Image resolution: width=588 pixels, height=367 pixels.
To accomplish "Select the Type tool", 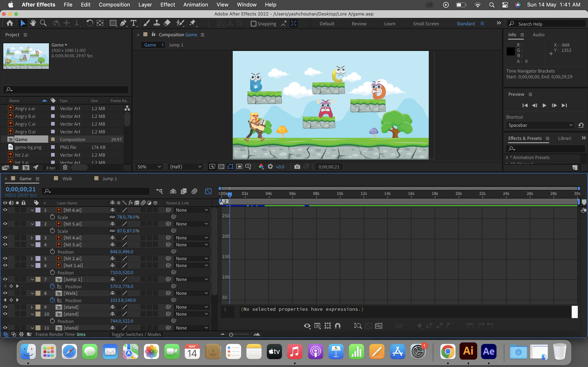I will [x=133, y=23].
